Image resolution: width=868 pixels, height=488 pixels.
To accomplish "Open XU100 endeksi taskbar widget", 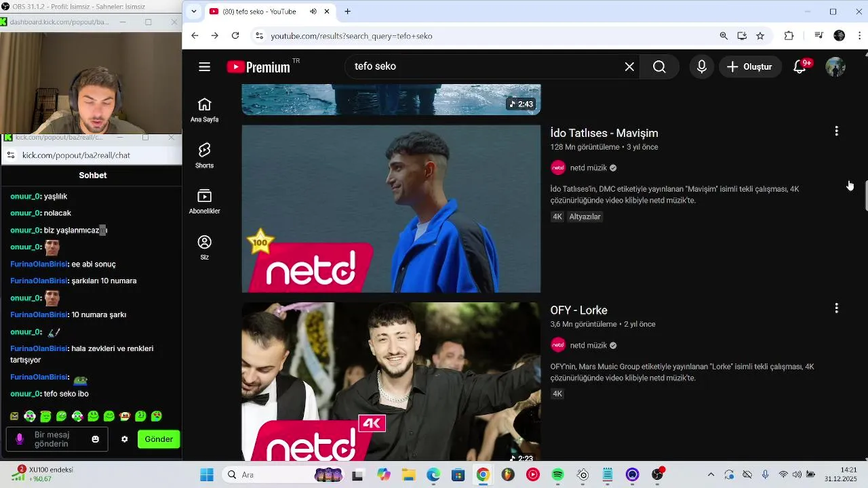I will 42,474.
